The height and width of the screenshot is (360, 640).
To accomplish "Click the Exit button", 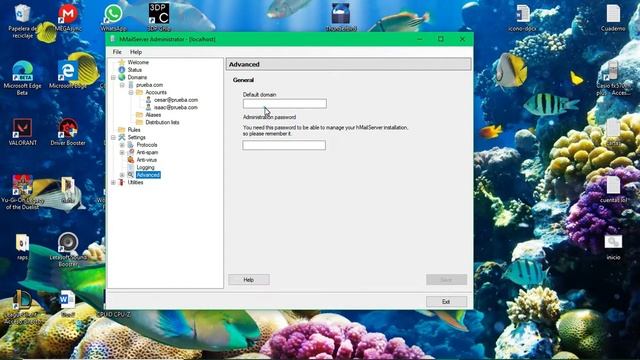I will [x=446, y=302].
